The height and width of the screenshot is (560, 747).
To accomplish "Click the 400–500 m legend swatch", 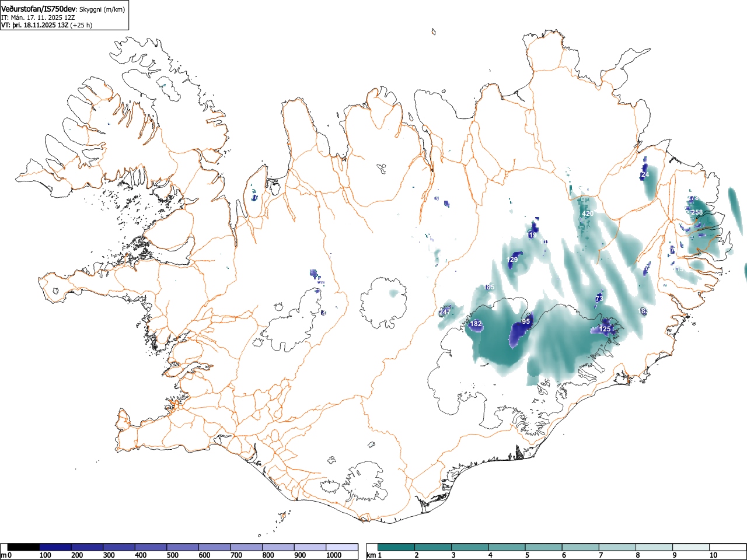I will pyautogui.click(x=151, y=547).
